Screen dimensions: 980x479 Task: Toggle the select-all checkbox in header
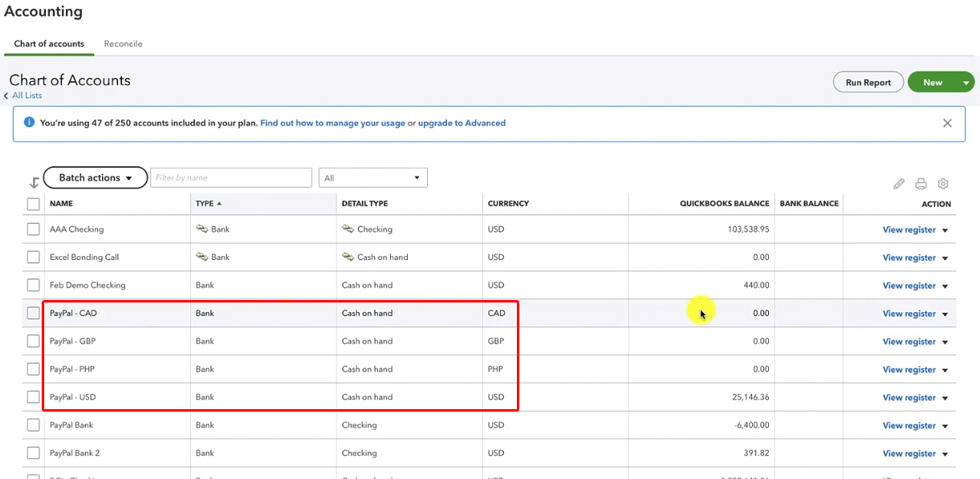click(x=33, y=204)
